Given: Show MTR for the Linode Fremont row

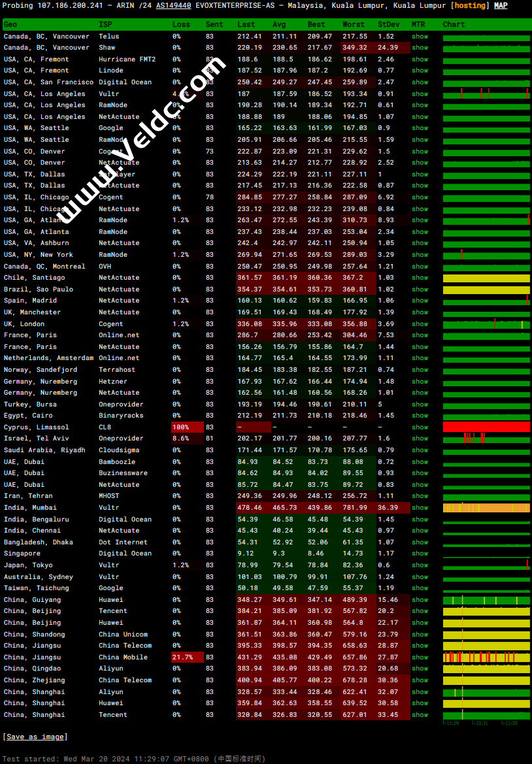Looking at the screenshot, I should pos(420,70).
